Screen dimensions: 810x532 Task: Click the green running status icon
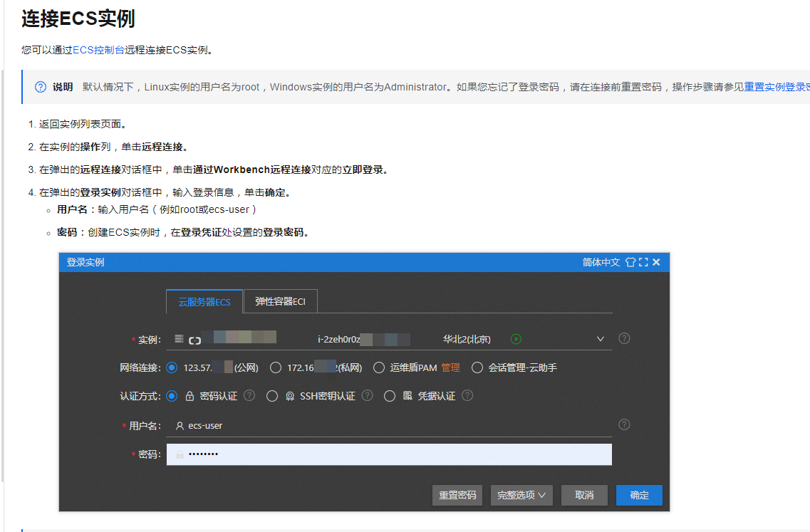coord(516,339)
